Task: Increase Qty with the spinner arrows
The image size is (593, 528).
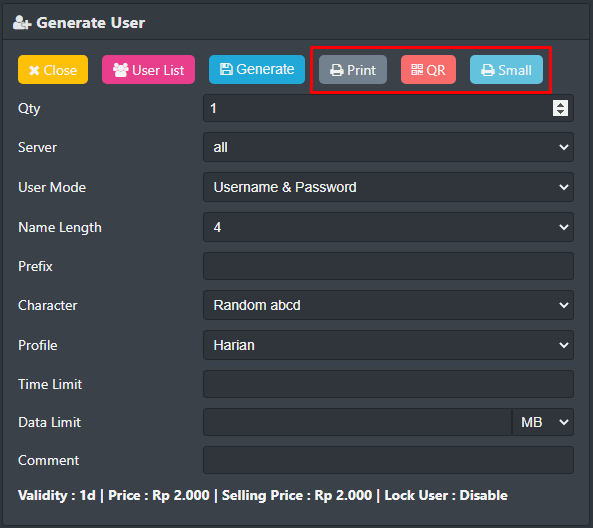Action: pyautogui.click(x=560, y=105)
